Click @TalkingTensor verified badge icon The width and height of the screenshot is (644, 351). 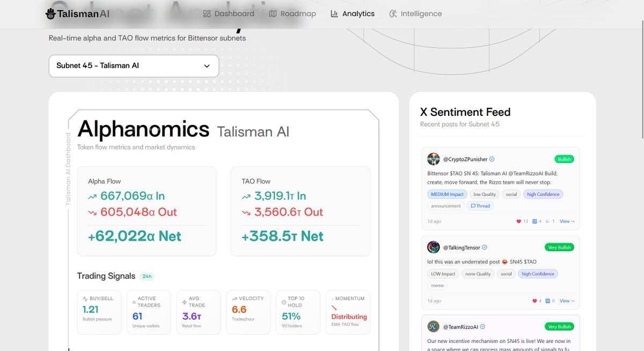[x=485, y=247]
